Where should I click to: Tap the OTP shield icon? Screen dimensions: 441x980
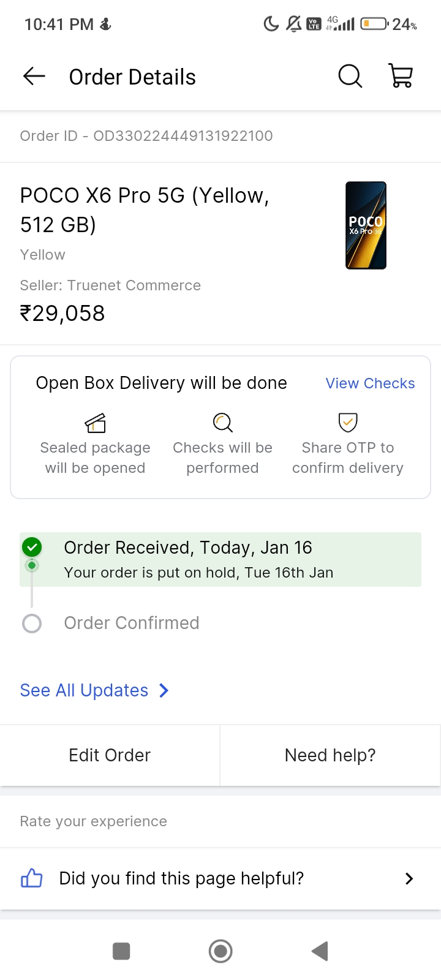pos(348,422)
